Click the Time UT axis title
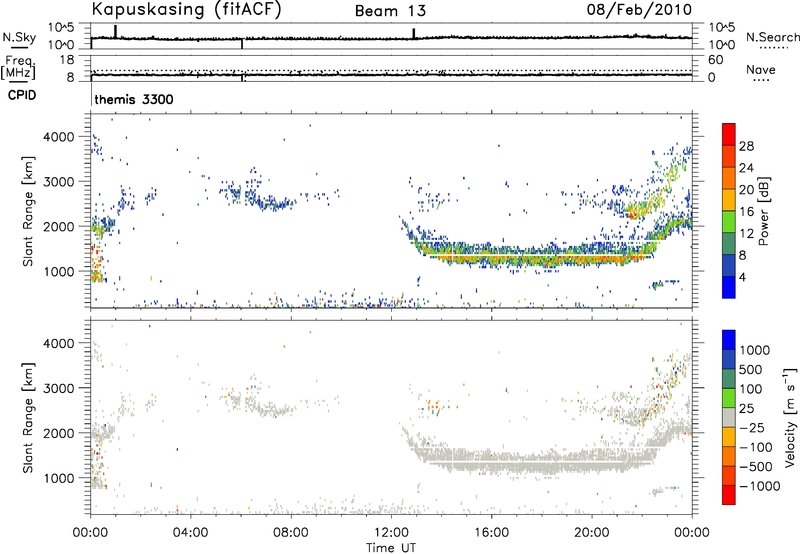Image resolution: width=800 pixels, height=554 pixels. 391,548
